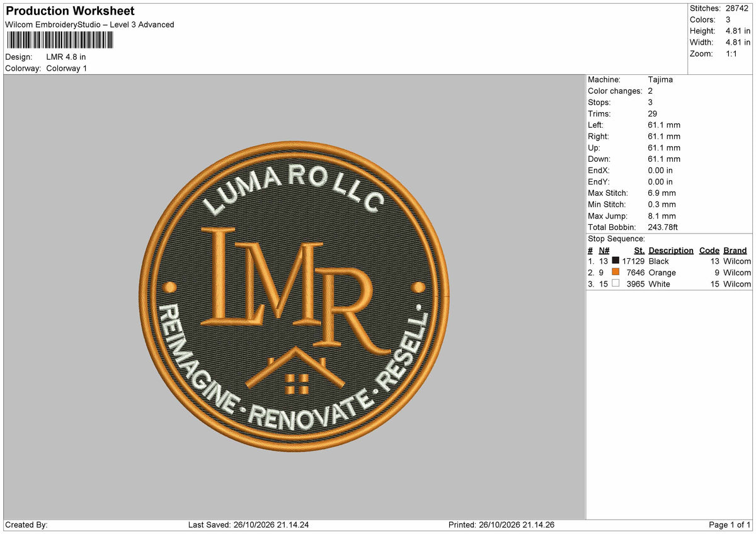Click the white thread color swatch
This screenshot has height=534, width=756.
point(616,283)
